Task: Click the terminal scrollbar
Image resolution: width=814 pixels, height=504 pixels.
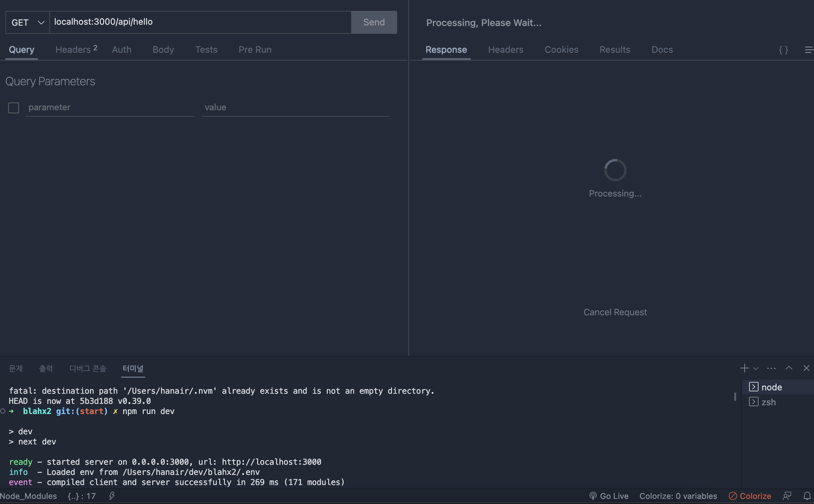Action: 735,396
